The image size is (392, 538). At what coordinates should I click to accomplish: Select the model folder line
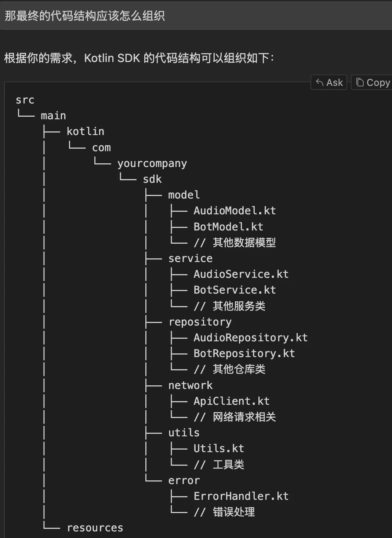184,195
